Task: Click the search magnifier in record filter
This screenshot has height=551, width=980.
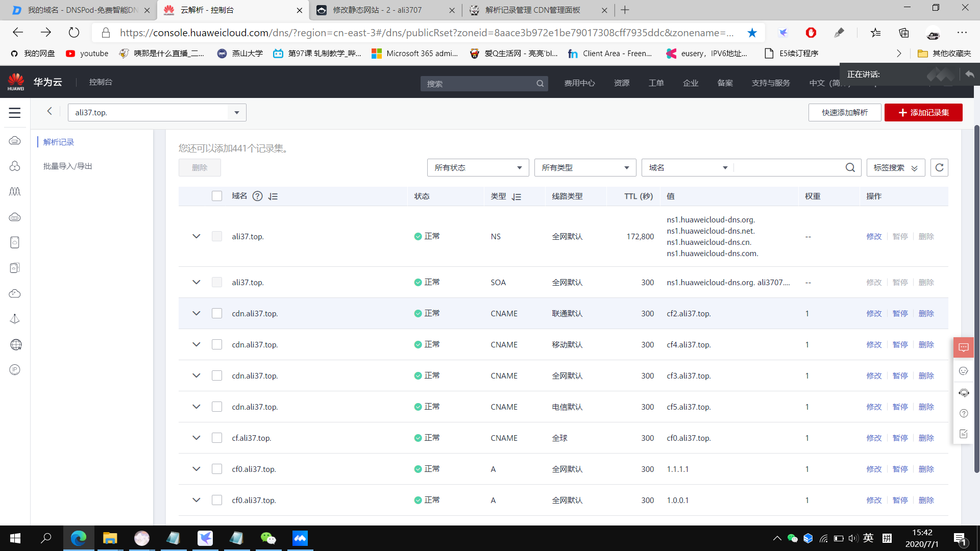Action: click(x=850, y=167)
